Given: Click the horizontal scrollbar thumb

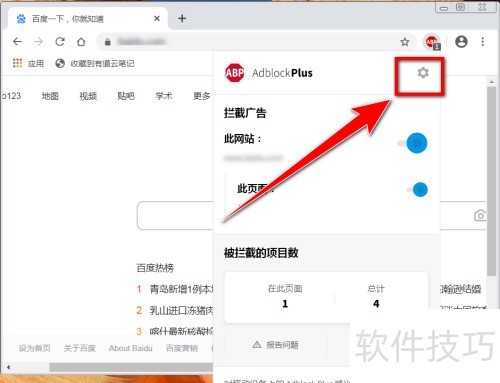Looking at the screenshot, I should coord(131,367).
